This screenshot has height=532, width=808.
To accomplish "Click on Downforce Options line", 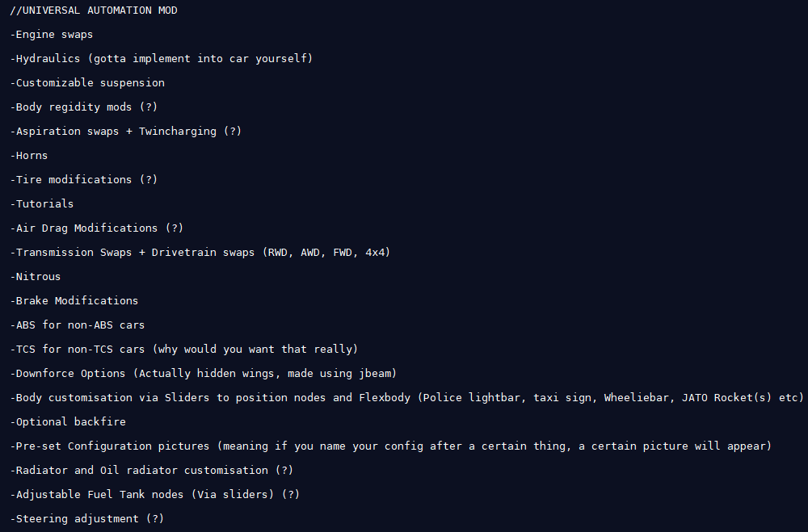I will pos(203,374).
